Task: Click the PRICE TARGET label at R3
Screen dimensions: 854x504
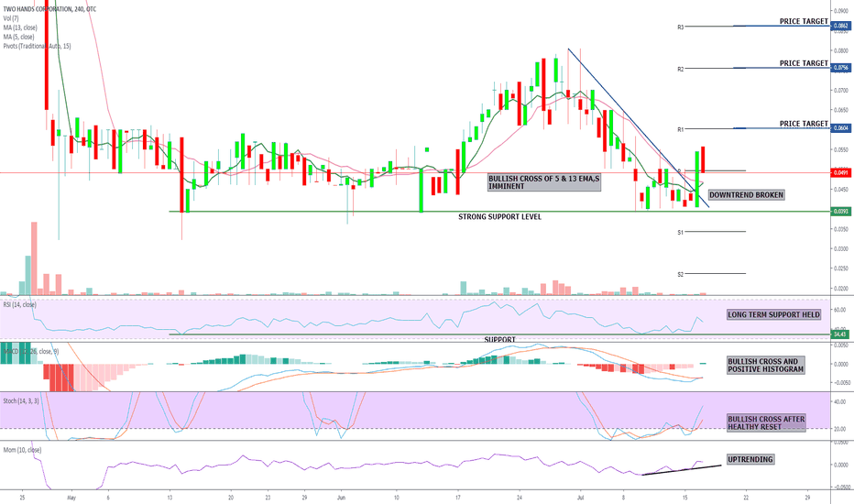Action: click(804, 21)
